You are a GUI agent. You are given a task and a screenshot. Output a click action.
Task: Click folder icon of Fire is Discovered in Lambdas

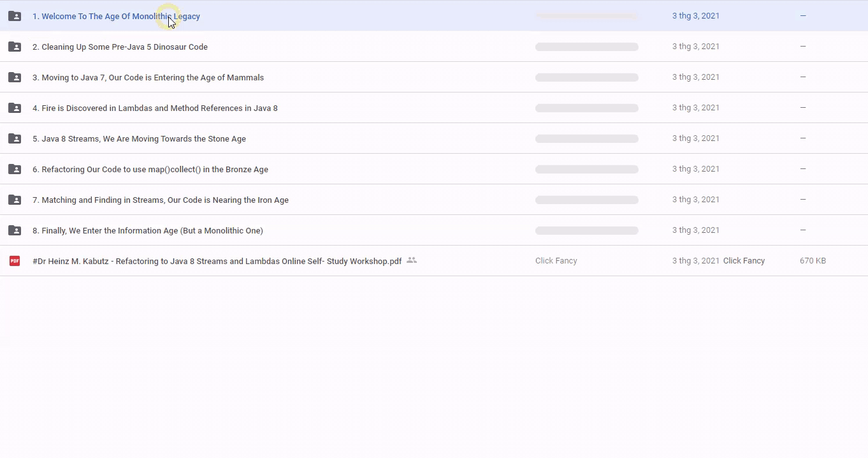pos(15,108)
